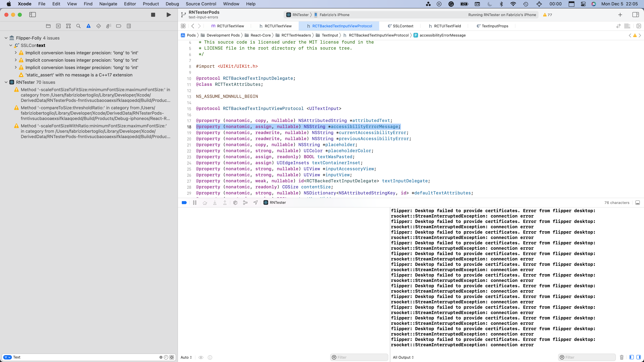Open the Report navigator list icon
This screenshot has width=644, height=362.
[x=129, y=26]
